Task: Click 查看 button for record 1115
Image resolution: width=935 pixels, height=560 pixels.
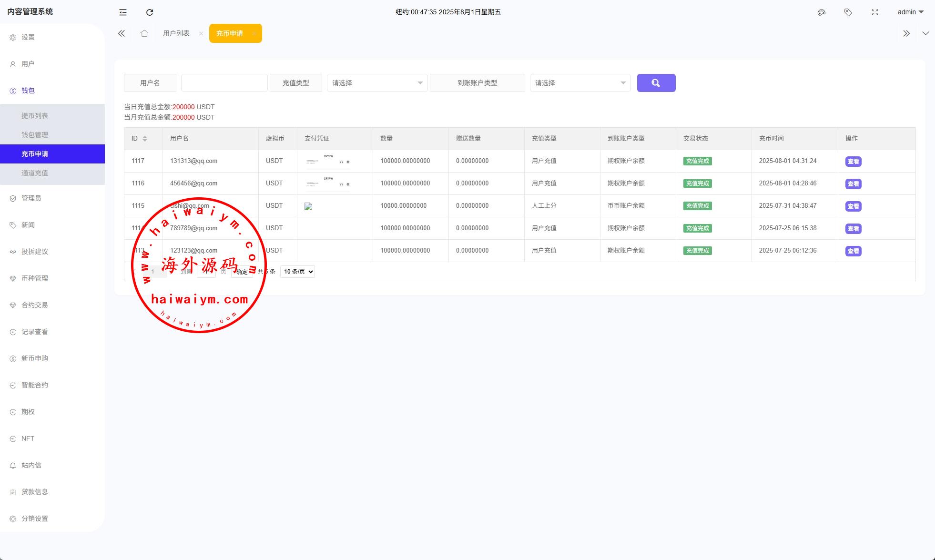Action: [x=853, y=206]
